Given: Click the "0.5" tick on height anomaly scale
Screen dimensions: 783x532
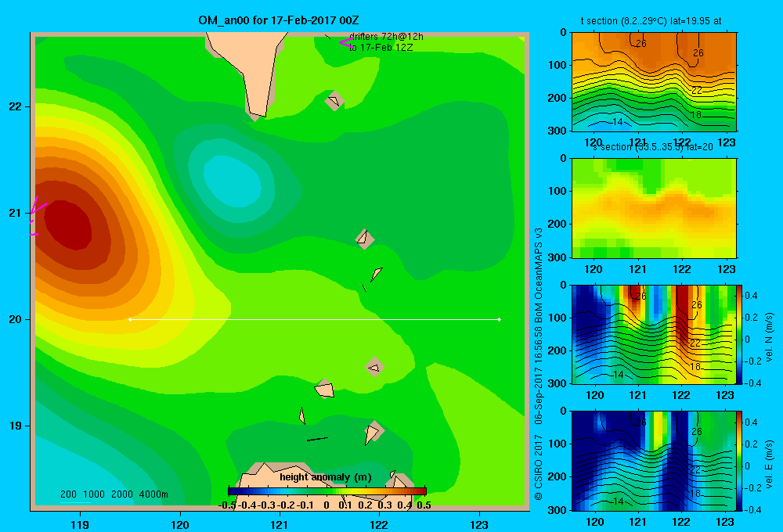Looking at the screenshot, I should pyautogui.click(x=424, y=505).
